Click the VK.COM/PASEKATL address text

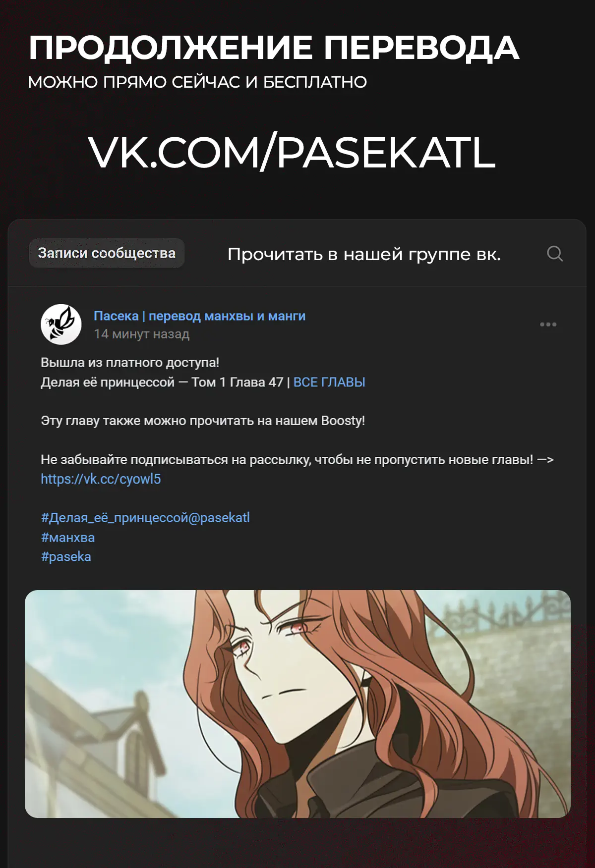point(292,153)
